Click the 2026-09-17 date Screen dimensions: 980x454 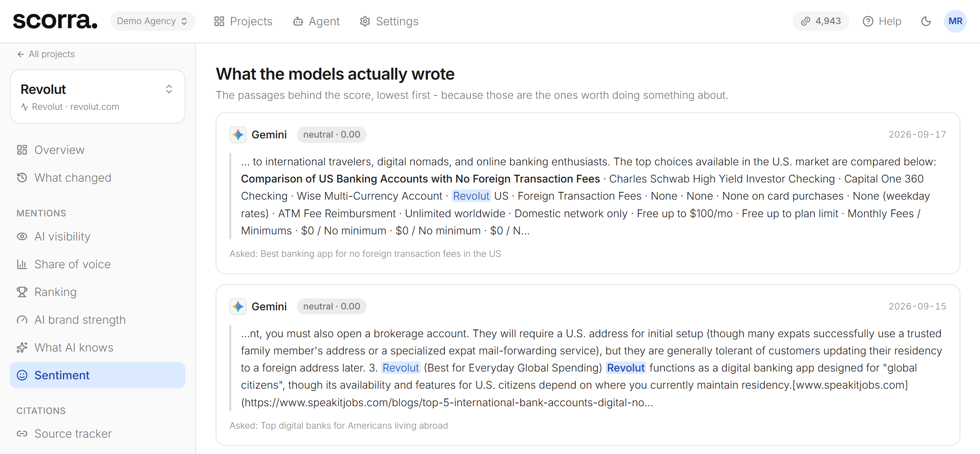click(917, 135)
